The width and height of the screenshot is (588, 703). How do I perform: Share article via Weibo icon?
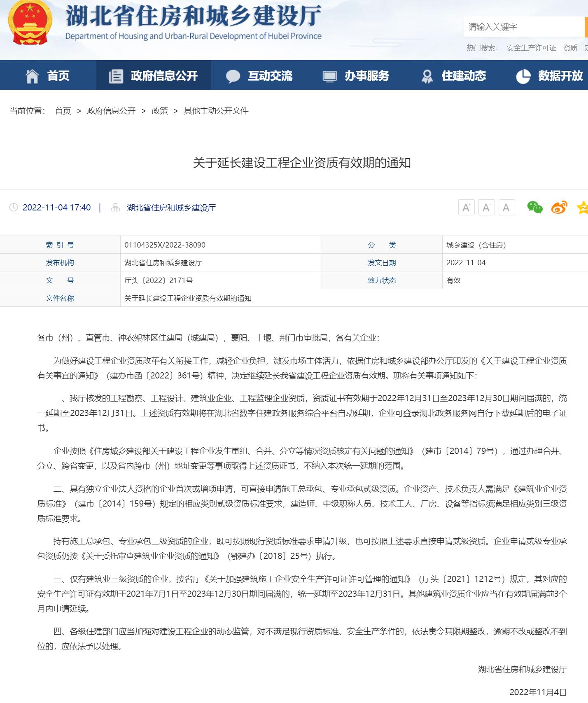click(559, 207)
